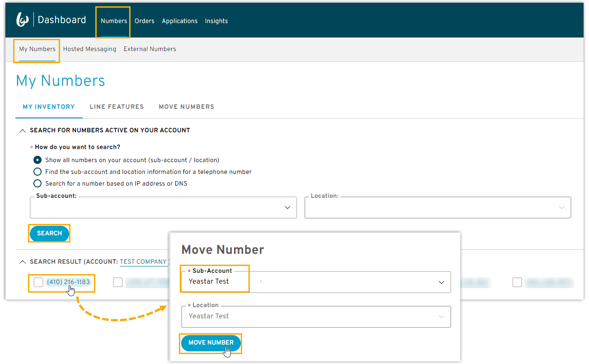Switch to External Numbers sub-tab
Viewport: 589px width, 364px height.
click(x=150, y=49)
